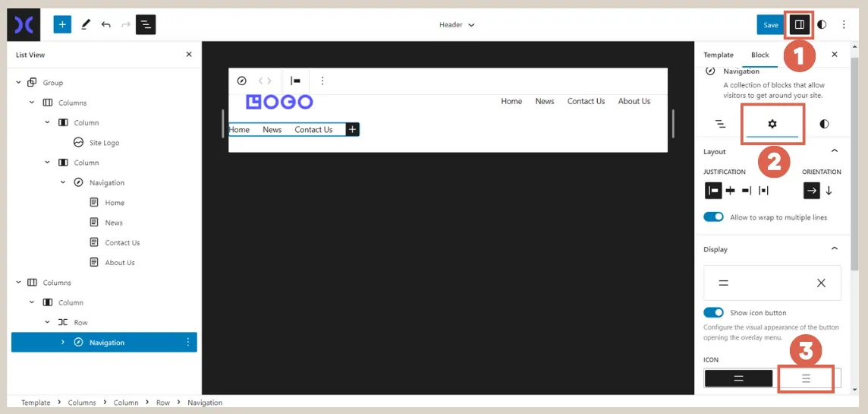Select Home page link in List View
The width and height of the screenshot is (868, 414).
(x=115, y=203)
